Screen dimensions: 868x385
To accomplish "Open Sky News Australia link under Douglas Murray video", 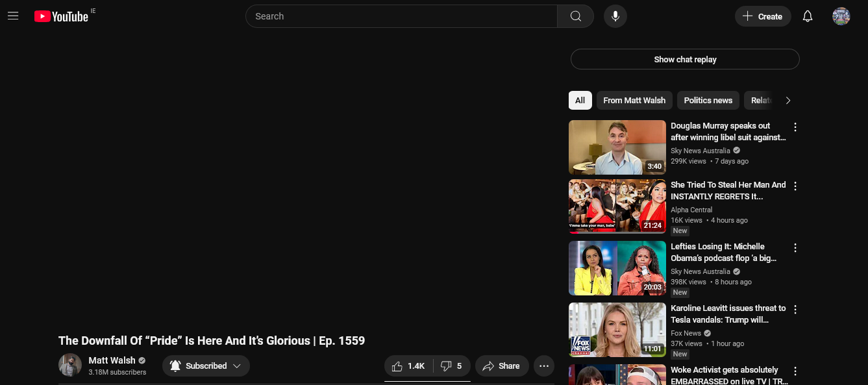I will pos(701,151).
